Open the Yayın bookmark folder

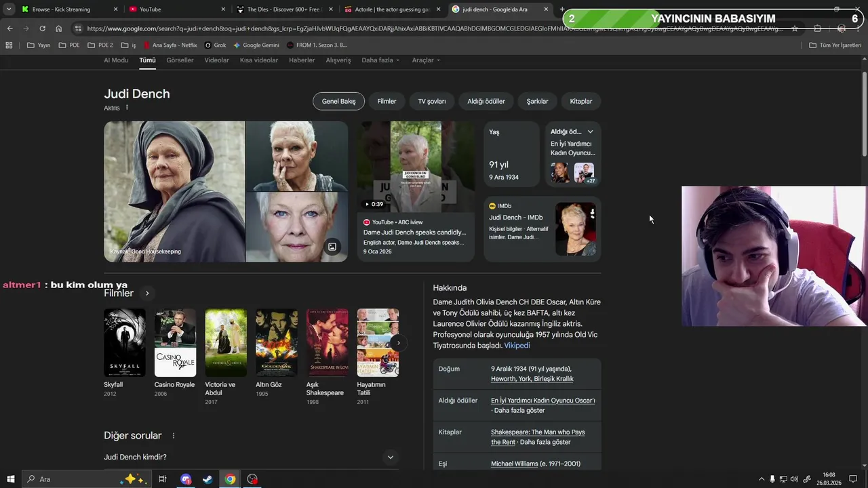pos(39,45)
